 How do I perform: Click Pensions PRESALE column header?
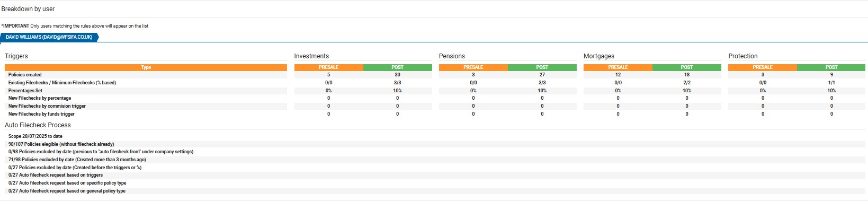pos(473,67)
